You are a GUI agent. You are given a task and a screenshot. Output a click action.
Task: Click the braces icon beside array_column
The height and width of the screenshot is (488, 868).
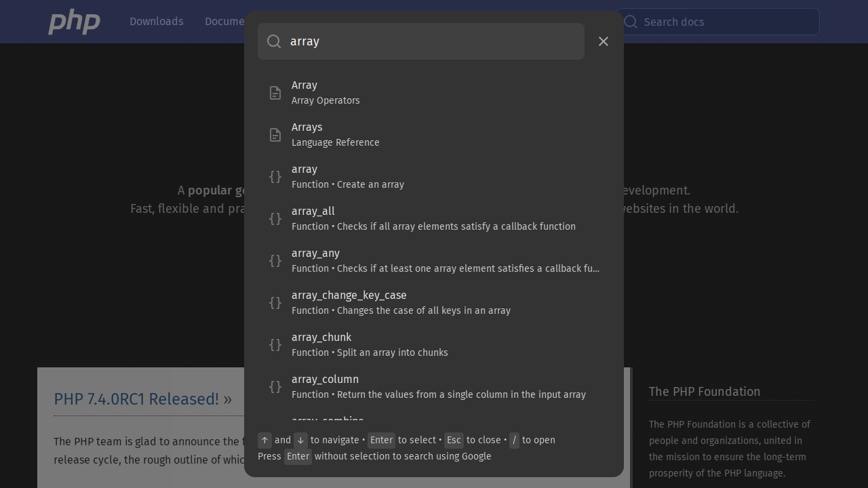coord(275,387)
